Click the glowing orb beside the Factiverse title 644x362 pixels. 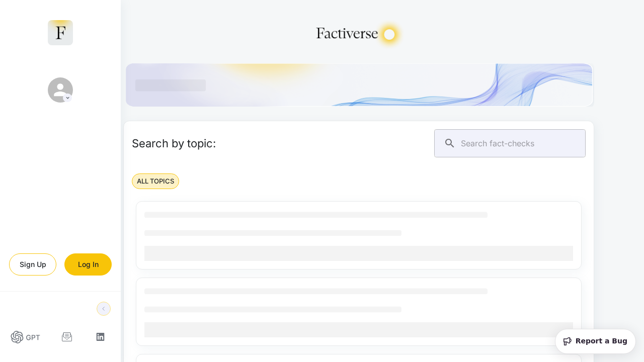click(x=389, y=34)
